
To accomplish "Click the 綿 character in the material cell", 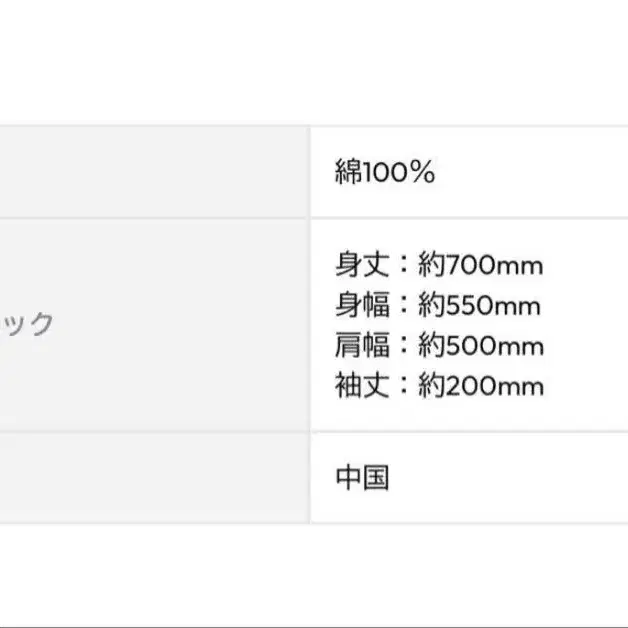I will point(348,172).
